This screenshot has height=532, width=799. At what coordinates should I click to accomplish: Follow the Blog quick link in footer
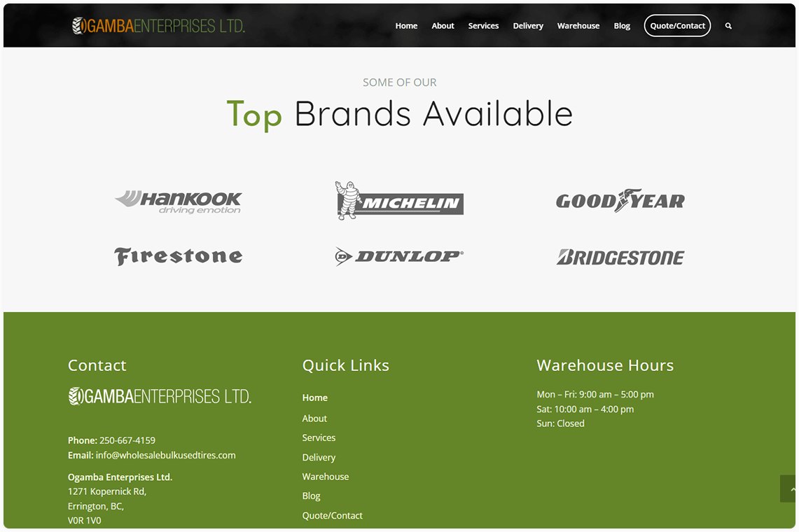(x=312, y=496)
